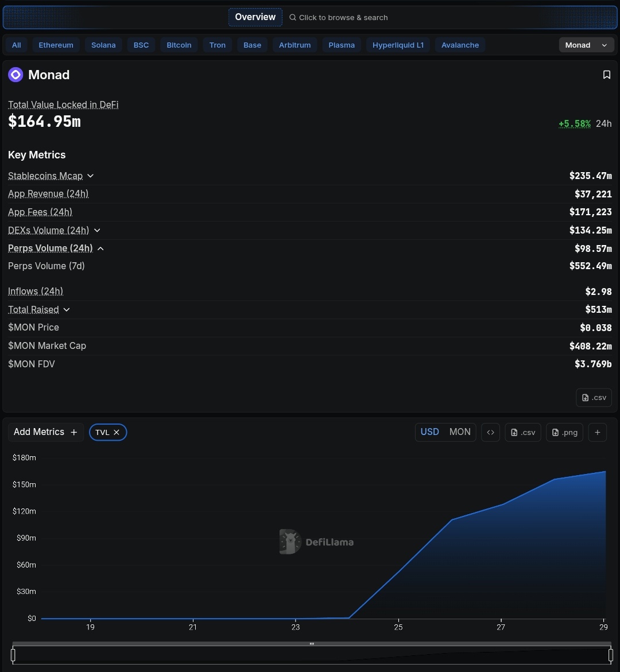The image size is (620, 672).
Task: Click App Fees (24h) label
Action: coord(40,212)
